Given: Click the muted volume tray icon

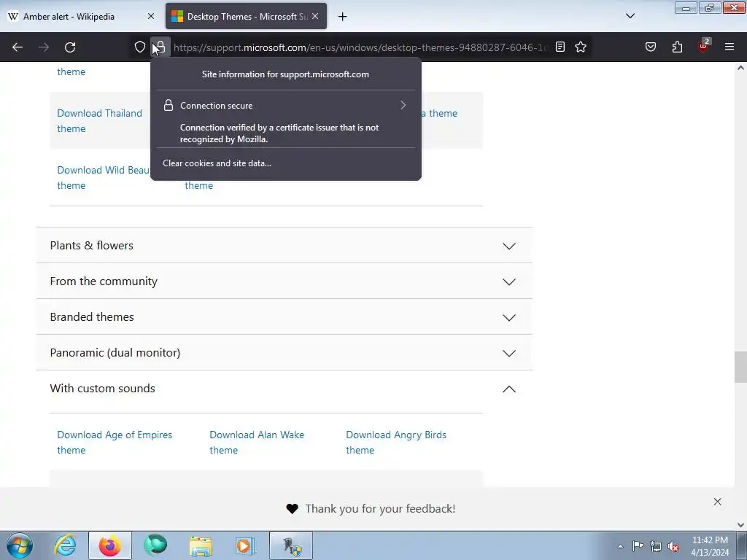Looking at the screenshot, I should tap(673, 546).
